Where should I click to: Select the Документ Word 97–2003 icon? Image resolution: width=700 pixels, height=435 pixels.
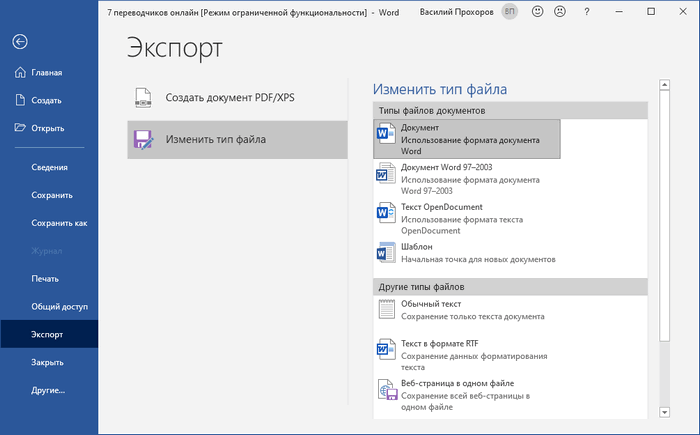pos(386,174)
